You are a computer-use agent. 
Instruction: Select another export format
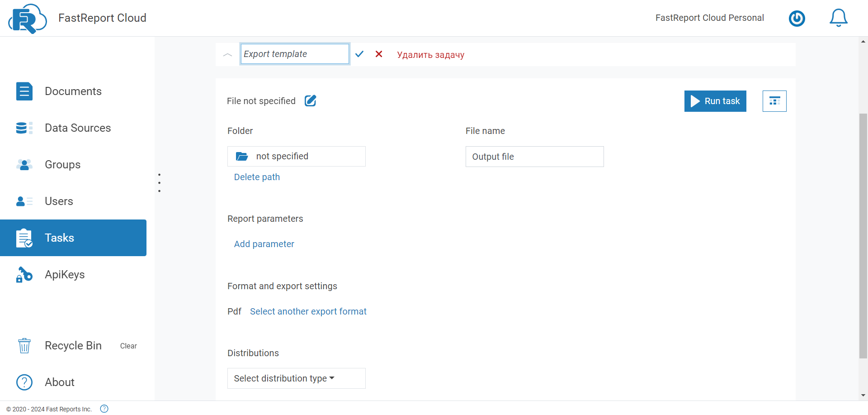click(308, 311)
